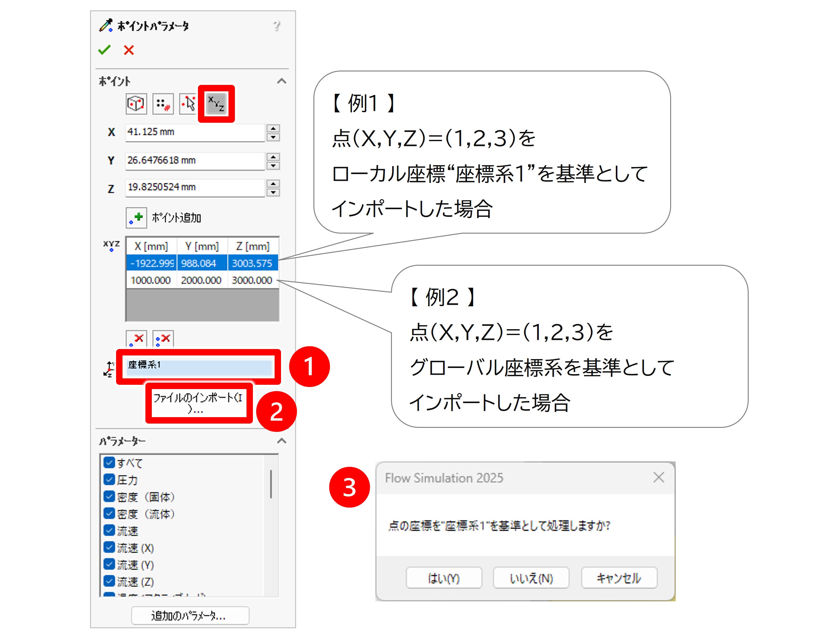The height and width of the screenshot is (630, 840).
Task: Toggle the 密度（流体）checkbox
Action: click(x=109, y=513)
